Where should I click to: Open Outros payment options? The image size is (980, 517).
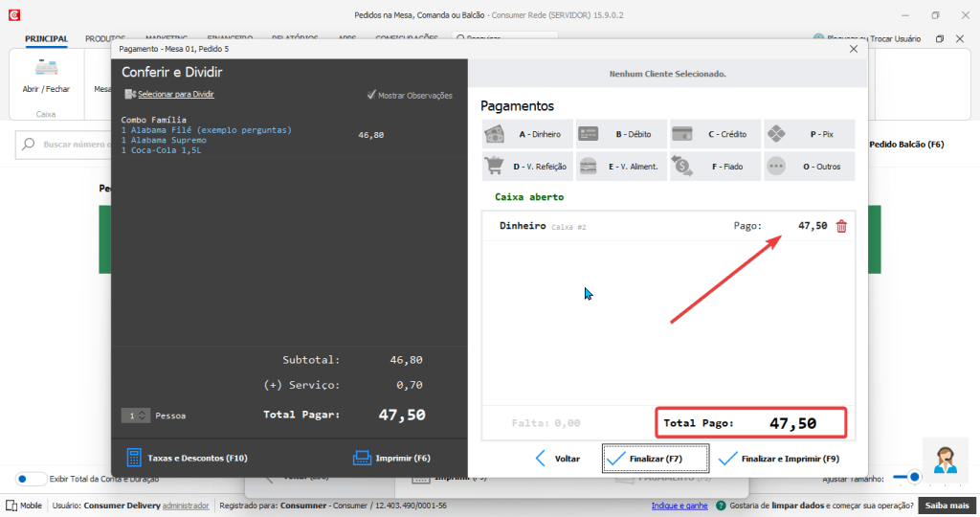809,167
